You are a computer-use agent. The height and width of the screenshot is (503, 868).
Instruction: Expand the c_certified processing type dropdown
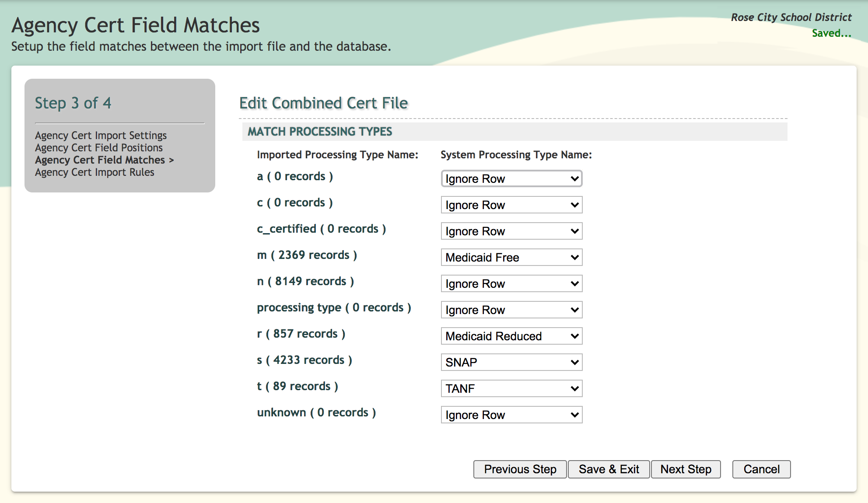(511, 231)
